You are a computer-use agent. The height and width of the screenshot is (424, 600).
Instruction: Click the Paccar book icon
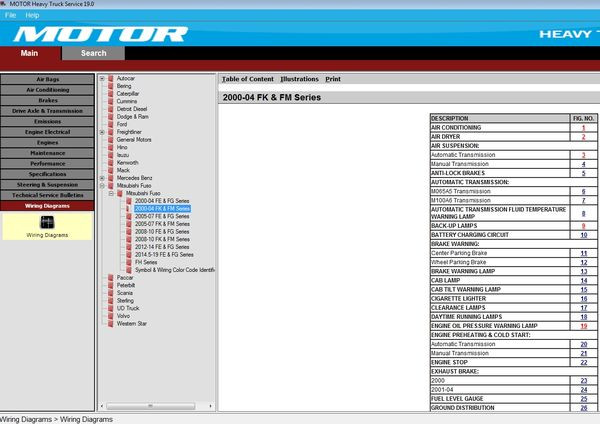click(x=110, y=277)
